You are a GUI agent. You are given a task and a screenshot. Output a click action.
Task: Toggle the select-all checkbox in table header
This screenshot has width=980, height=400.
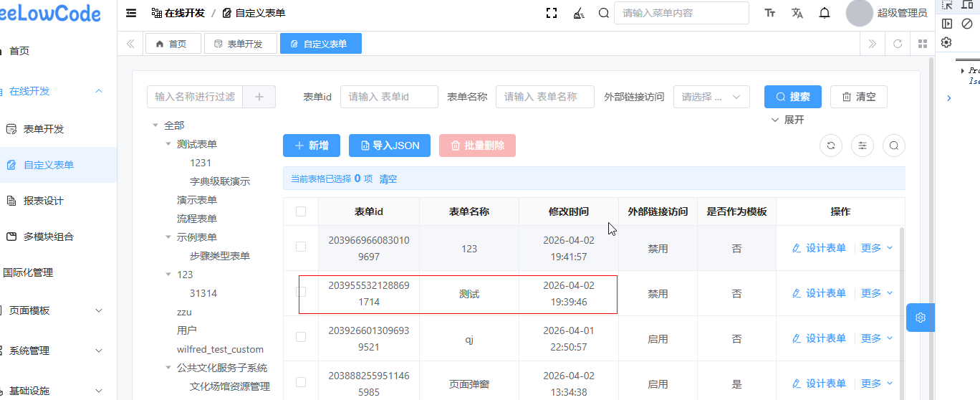[301, 211]
